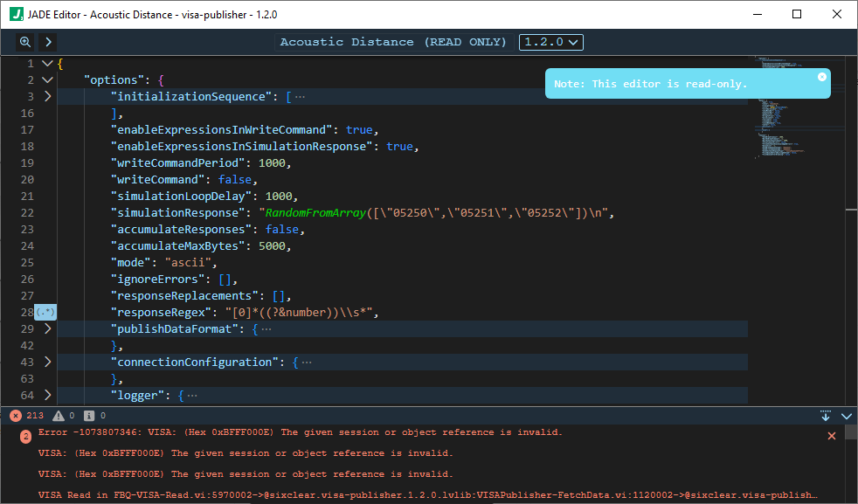Click the chevron arrow next to the zoom tool
This screenshot has height=504, width=858.
pyautogui.click(x=48, y=41)
